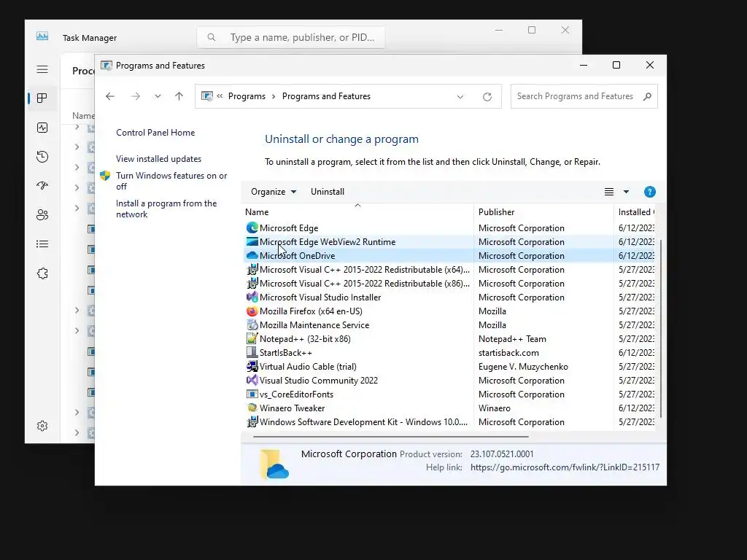Image resolution: width=747 pixels, height=560 pixels.
Task: Select Microsoft Edge WebView2 Runtime row
Action: click(449, 242)
